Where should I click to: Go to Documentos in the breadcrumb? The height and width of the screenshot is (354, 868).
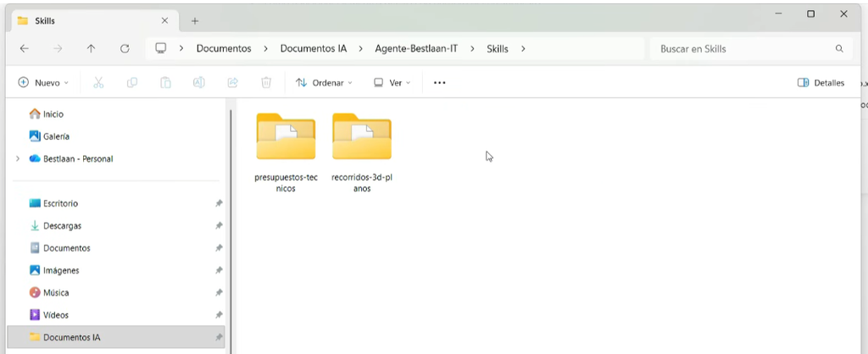click(224, 48)
